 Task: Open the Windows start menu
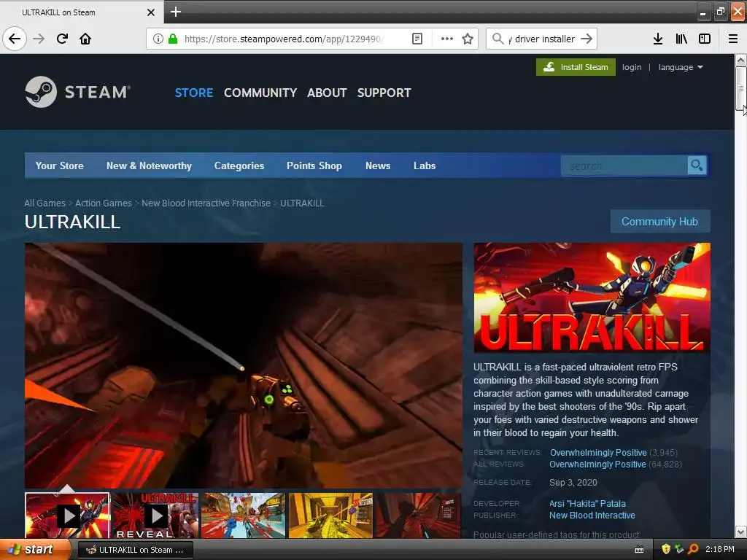click(35, 550)
